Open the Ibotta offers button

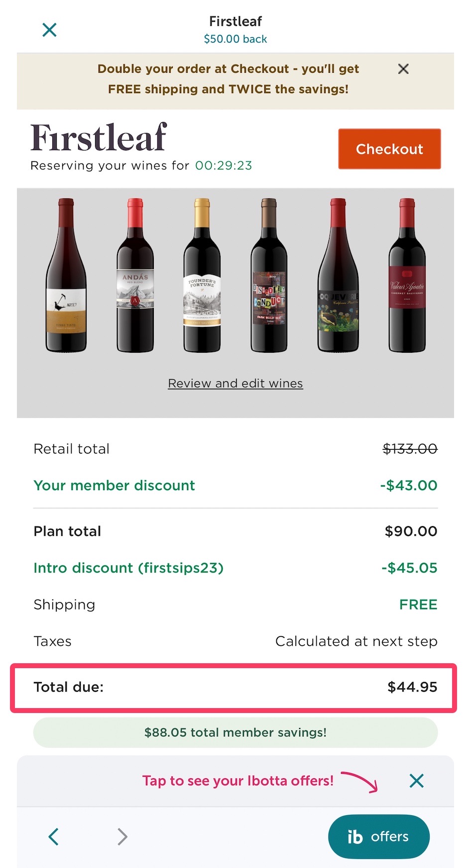378,837
